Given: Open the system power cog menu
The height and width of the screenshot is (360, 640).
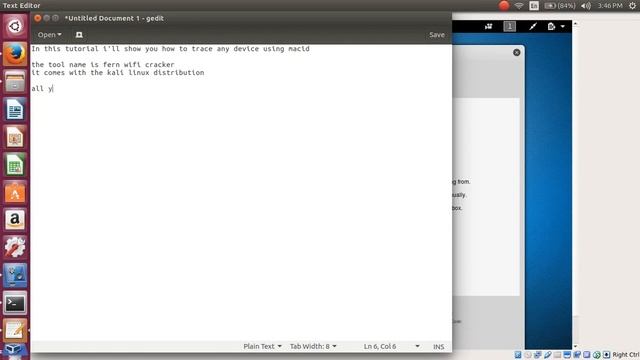Looking at the screenshot, I should [x=632, y=5].
